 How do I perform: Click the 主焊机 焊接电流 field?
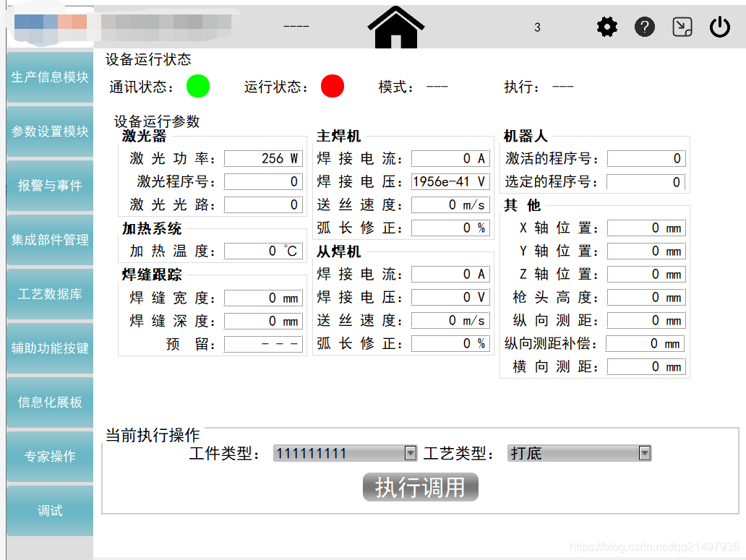(x=450, y=158)
